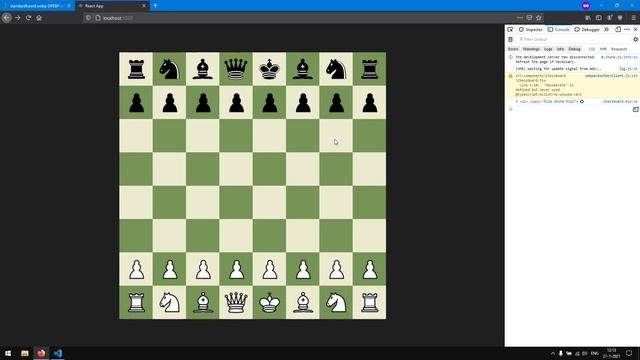Open the Windows Start menu
Viewport: 640px width, 360px height.
tap(8, 353)
